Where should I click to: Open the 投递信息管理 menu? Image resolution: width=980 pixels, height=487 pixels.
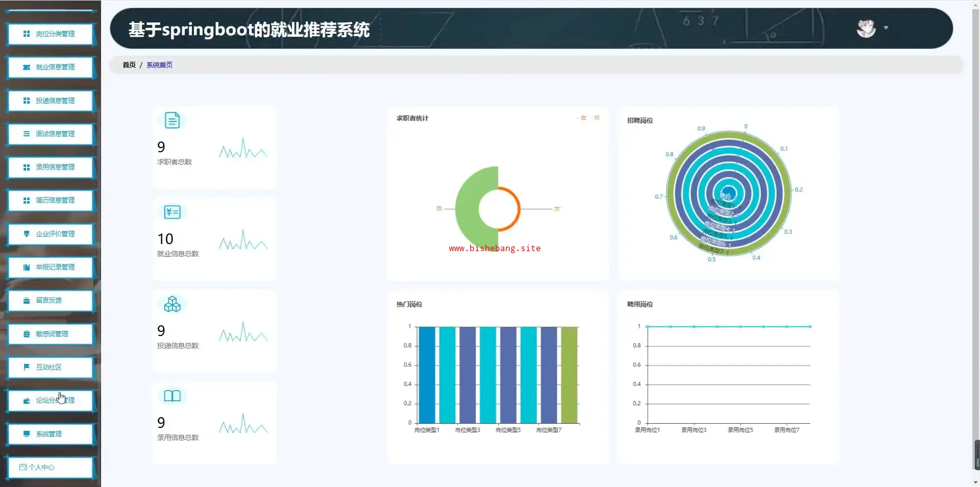pos(51,101)
